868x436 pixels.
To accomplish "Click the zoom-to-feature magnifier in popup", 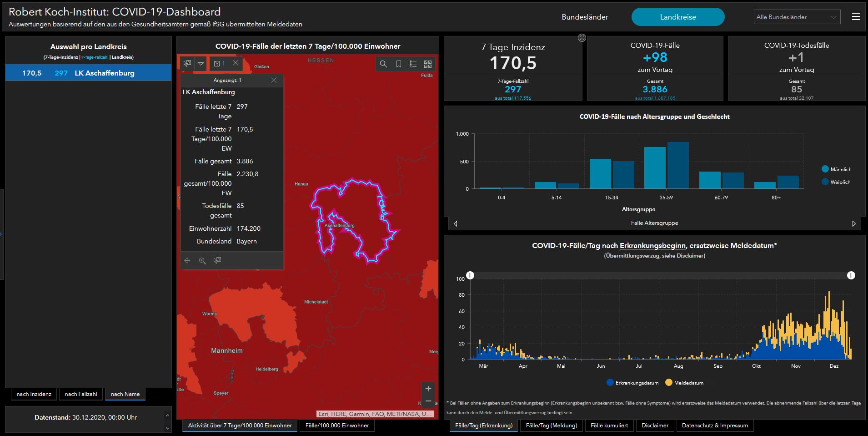I will [x=202, y=261].
